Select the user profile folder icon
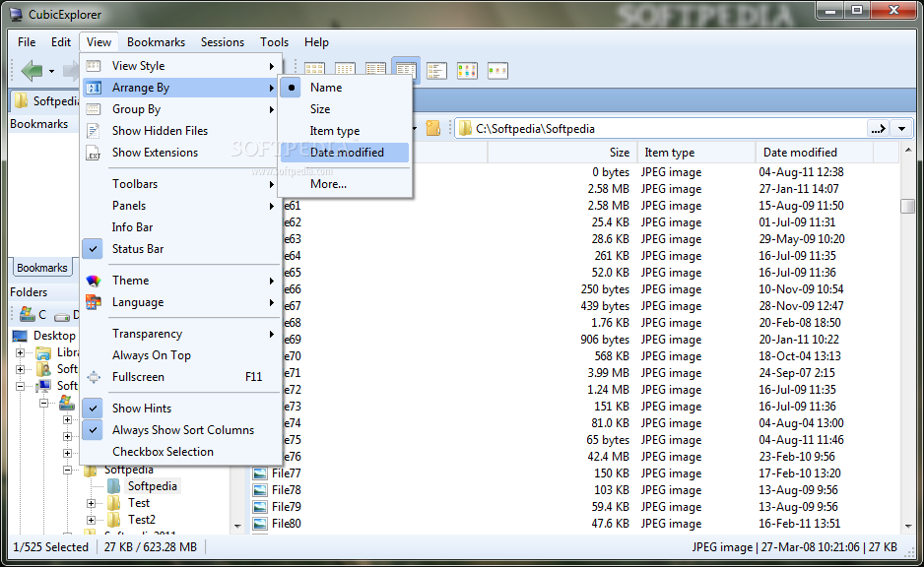The width and height of the screenshot is (924, 567). 43,369
